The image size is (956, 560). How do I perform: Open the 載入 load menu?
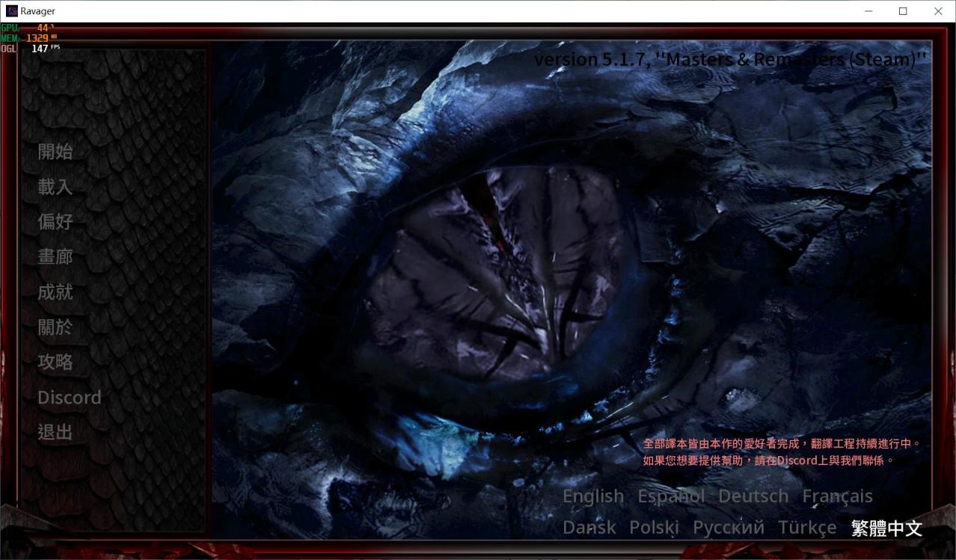pos(55,186)
